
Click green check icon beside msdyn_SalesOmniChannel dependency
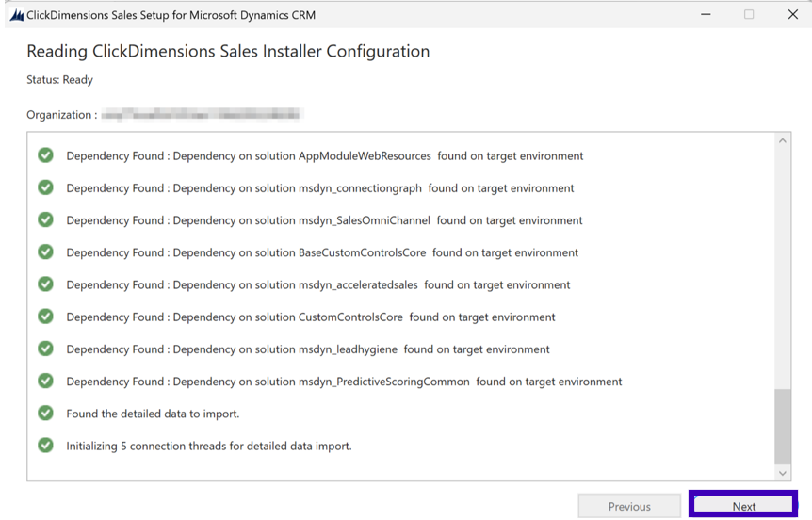[x=45, y=219]
